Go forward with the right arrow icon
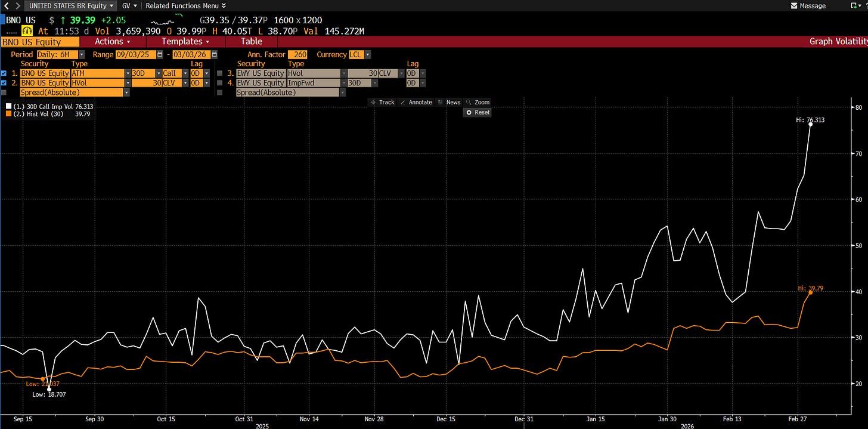The height and width of the screenshot is (429, 868). tap(17, 5)
